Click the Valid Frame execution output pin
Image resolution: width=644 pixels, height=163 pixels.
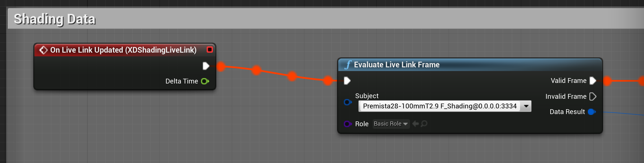[593, 81]
